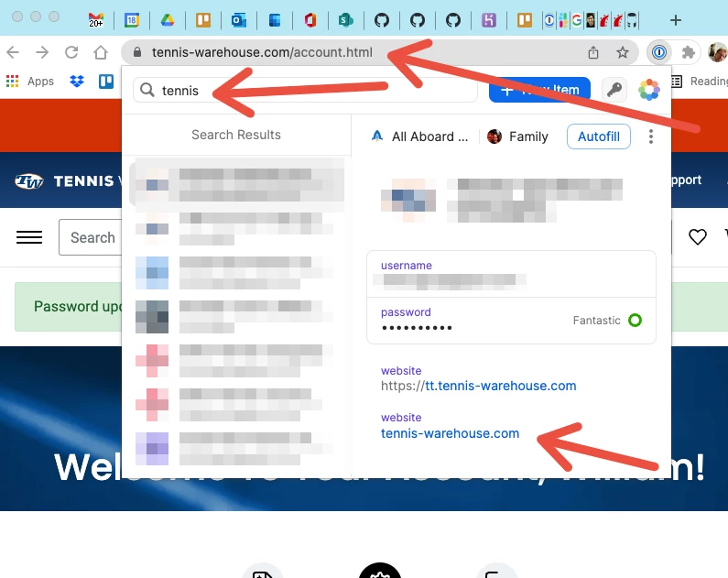This screenshot has width=728, height=578.
Task: Bookmark this page with the star
Action: (622, 52)
